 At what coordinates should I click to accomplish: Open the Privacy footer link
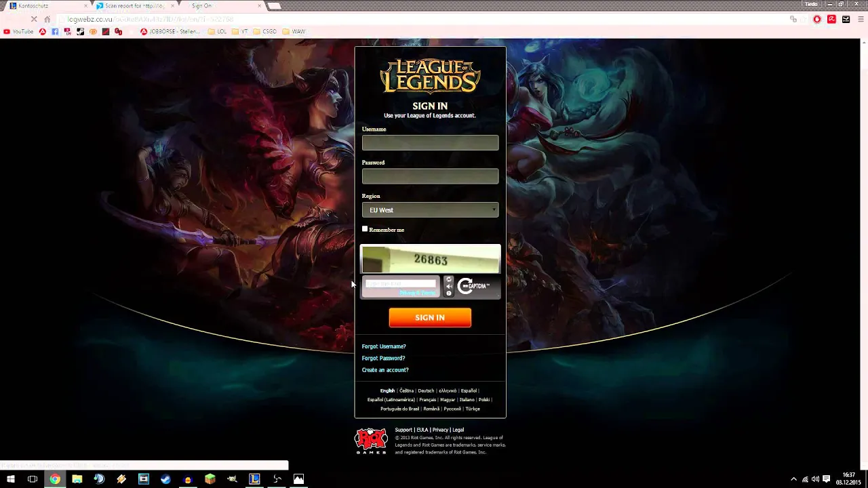coord(440,430)
